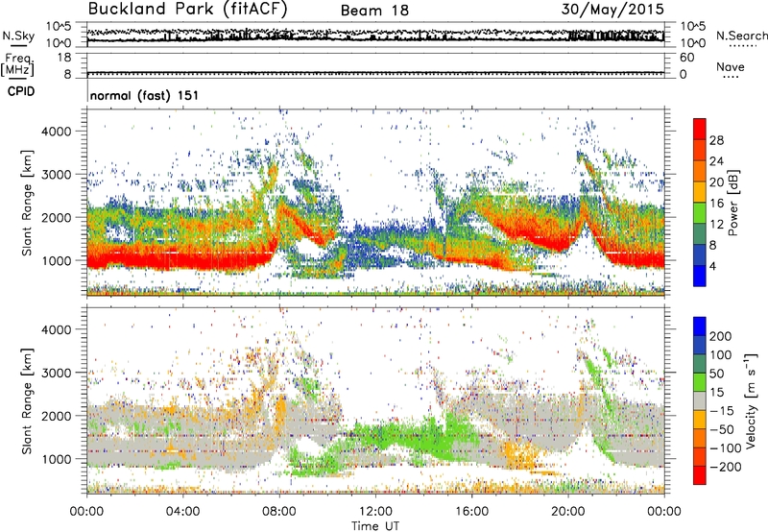The image size is (768, 532).
Task: Click the 'N.Sky' axis label
Action: coord(18,36)
